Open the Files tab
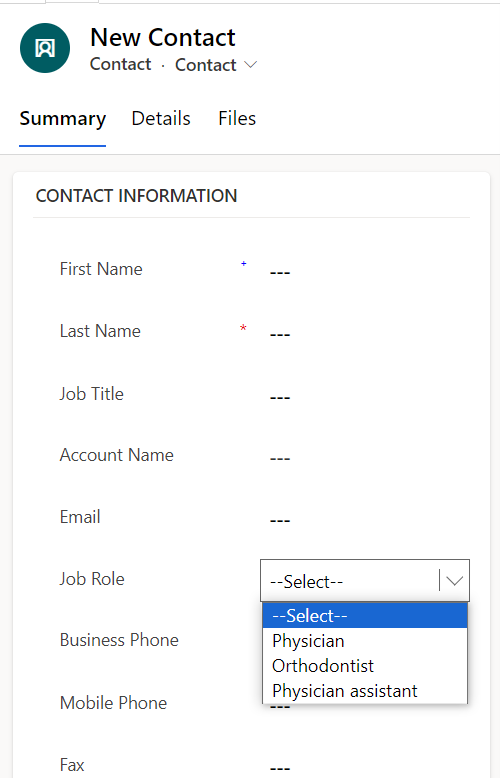 [237, 119]
